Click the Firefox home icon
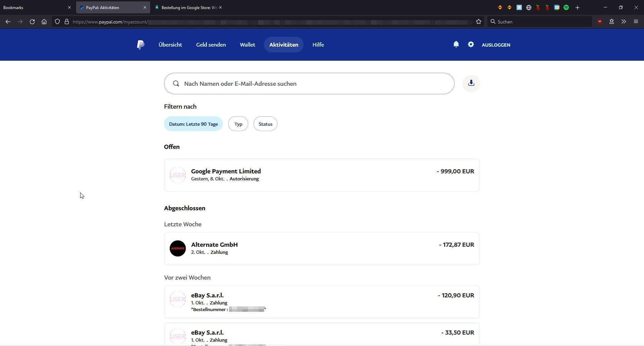This screenshot has height=346, width=644. tap(44, 22)
